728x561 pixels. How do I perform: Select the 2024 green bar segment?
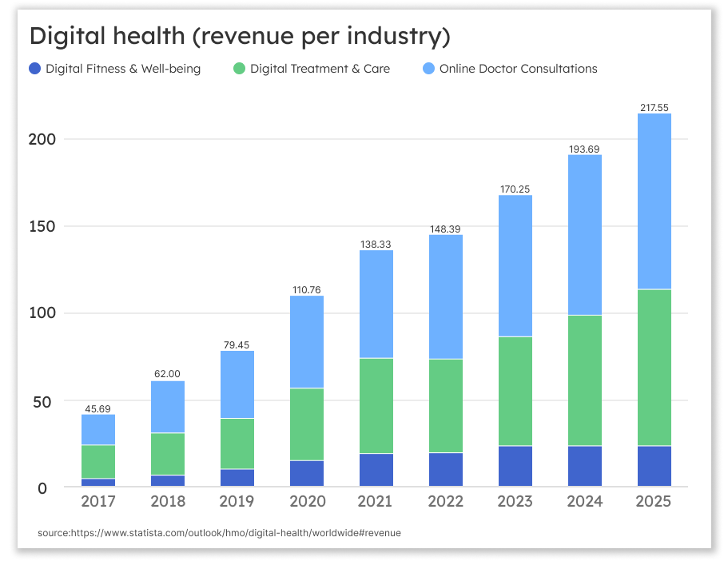click(584, 381)
